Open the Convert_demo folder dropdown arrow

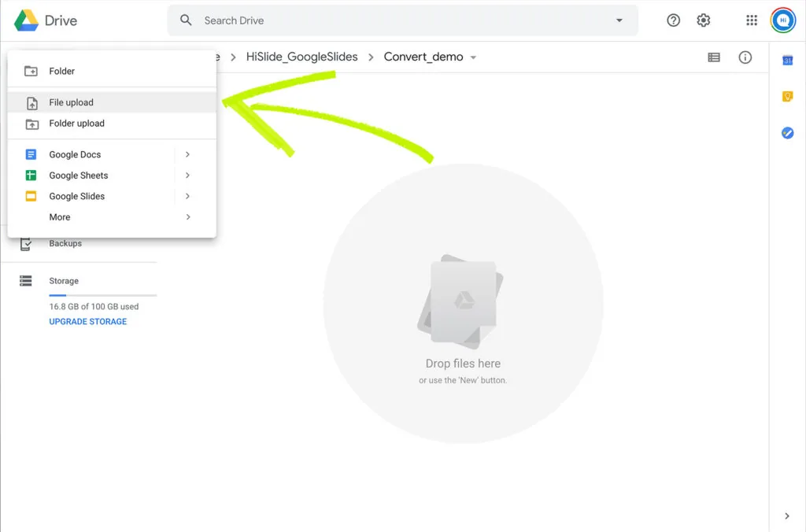[x=473, y=57]
